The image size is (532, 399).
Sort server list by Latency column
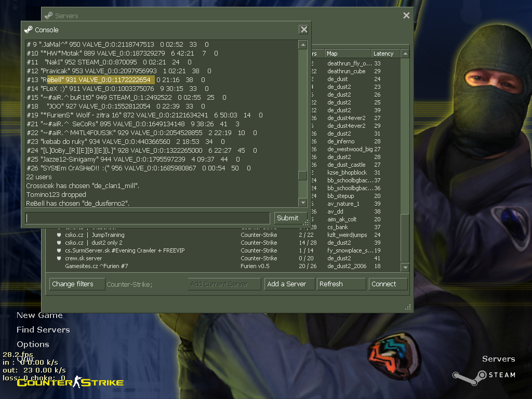(x=385, y=54)
